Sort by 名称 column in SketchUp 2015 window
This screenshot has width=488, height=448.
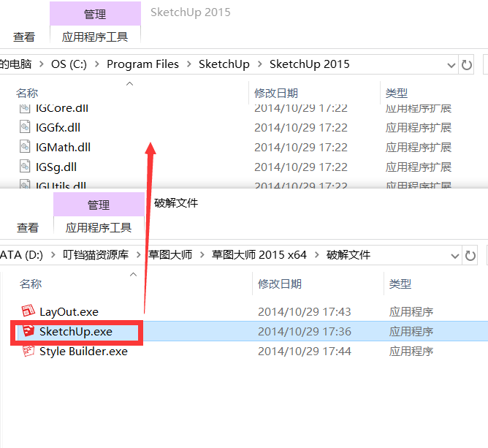click(x=27, y=93)
